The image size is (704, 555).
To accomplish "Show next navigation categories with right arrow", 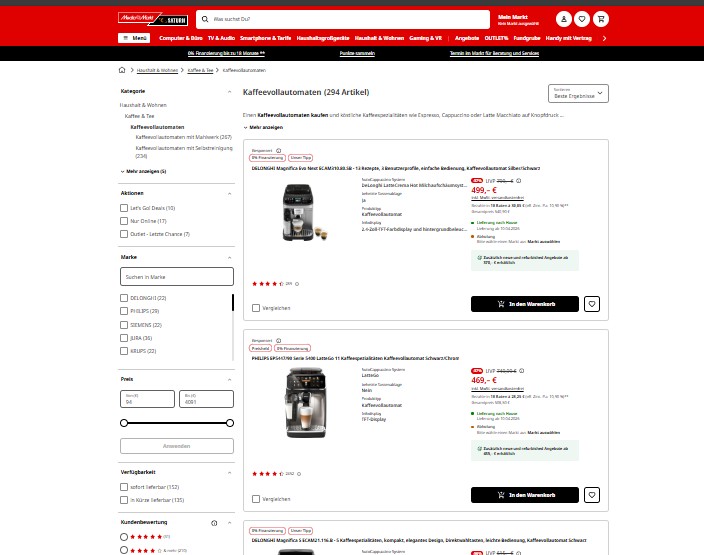I will tap(604, 38).
